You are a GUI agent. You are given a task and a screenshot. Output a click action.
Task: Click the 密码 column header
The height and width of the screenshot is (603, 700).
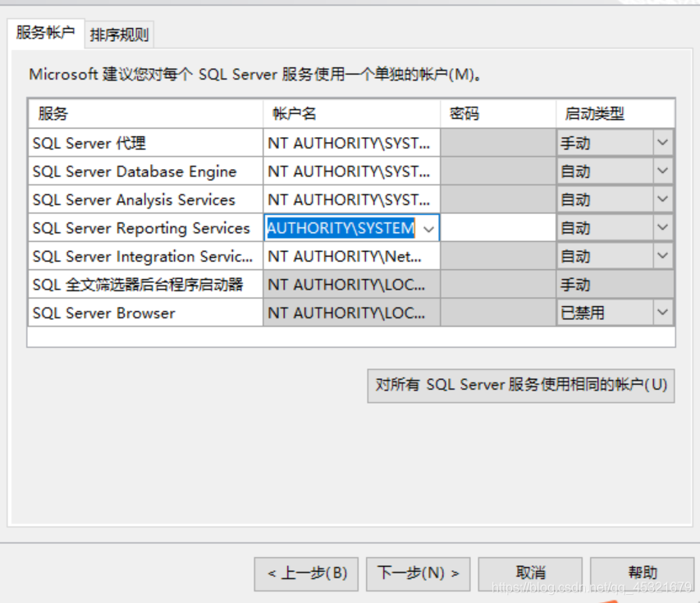coord(498,114)
